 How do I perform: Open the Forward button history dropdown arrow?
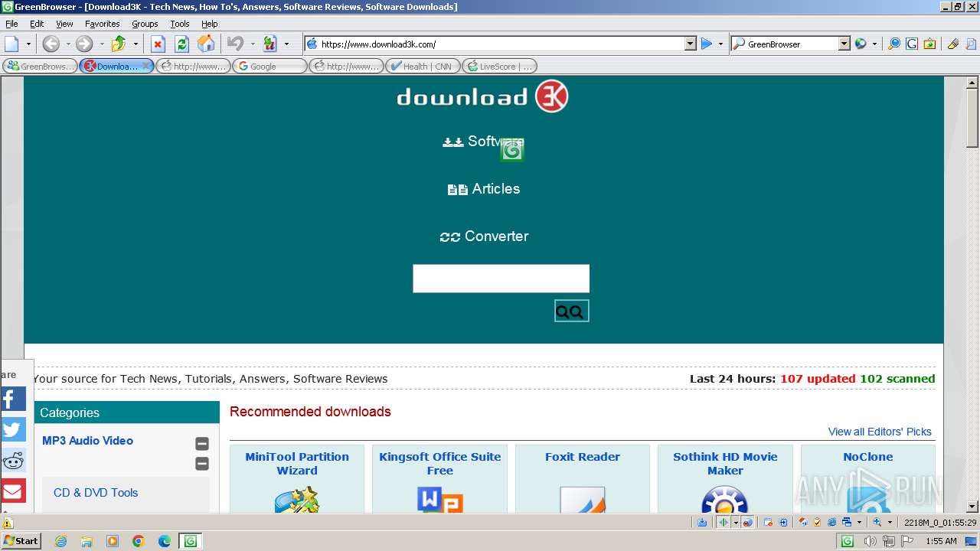point(101,44)
